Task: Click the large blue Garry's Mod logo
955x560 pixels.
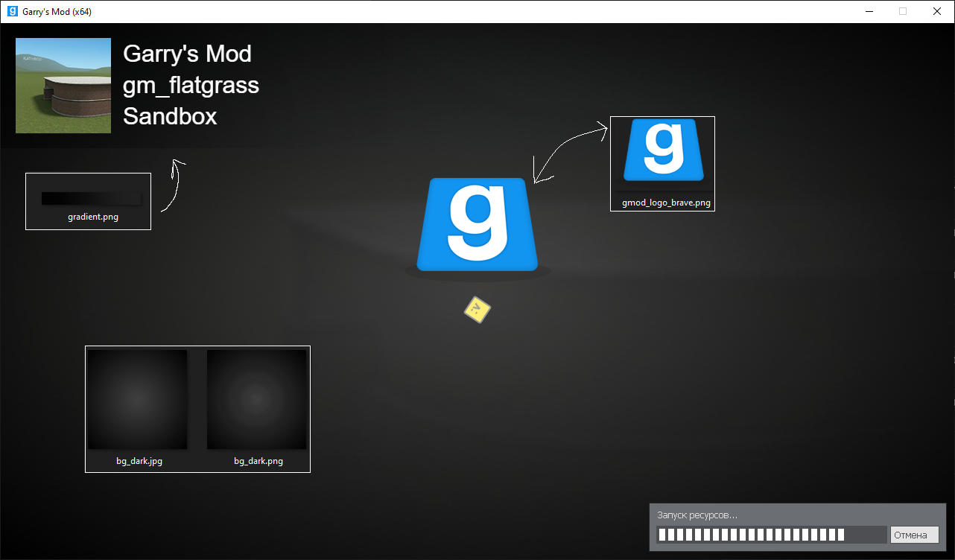Action: point(477,225)
